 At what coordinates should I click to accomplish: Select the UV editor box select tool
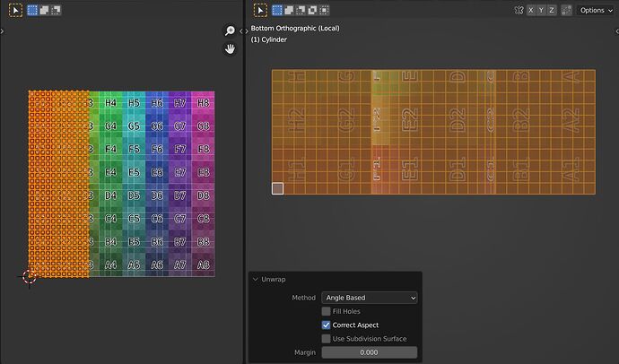tap(15, 10)
